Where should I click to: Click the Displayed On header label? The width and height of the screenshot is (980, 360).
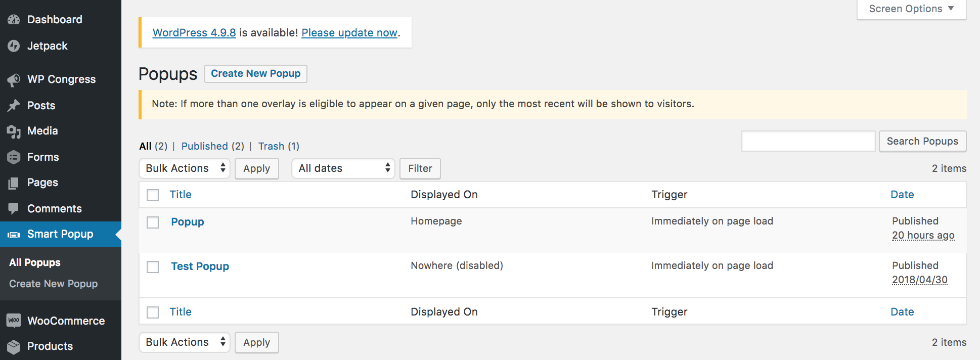444,195
